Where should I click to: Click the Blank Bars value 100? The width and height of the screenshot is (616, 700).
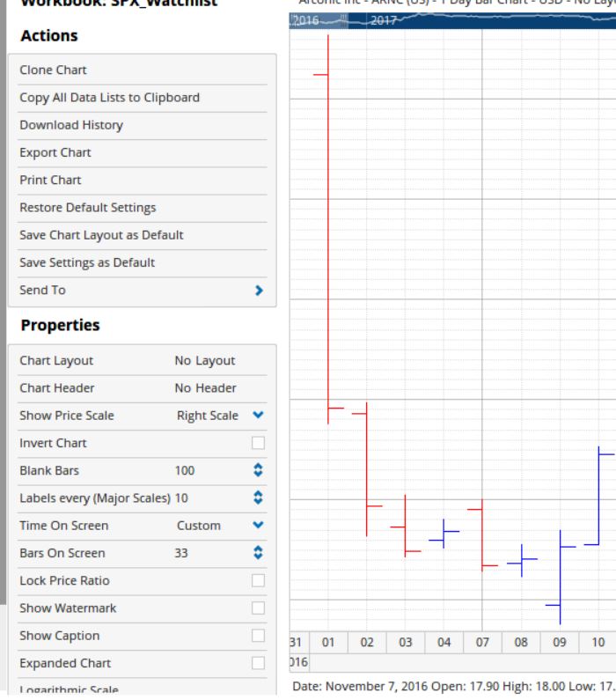tap(185, 470)
